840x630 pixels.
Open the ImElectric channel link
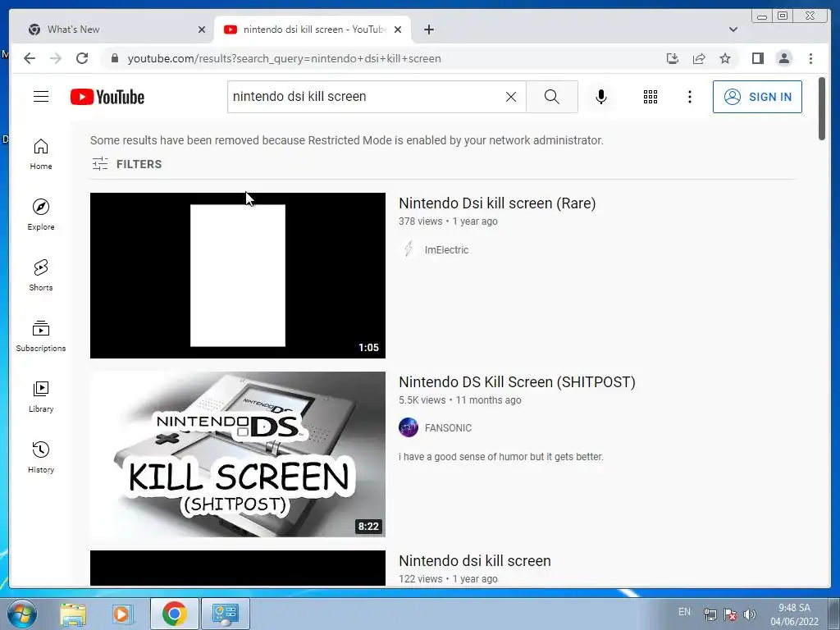(446, 249)
